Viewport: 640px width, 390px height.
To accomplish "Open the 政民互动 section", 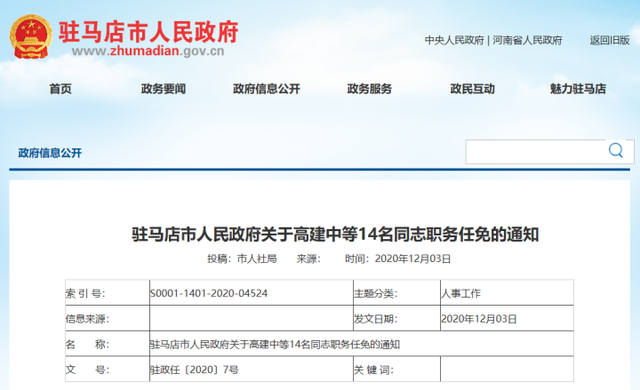I will pos(472,89).
